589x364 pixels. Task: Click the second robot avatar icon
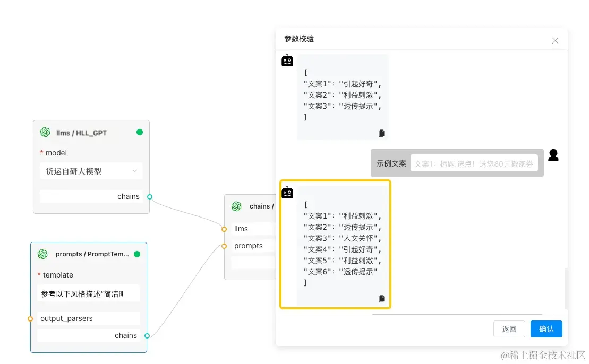[x=287, y=193]
